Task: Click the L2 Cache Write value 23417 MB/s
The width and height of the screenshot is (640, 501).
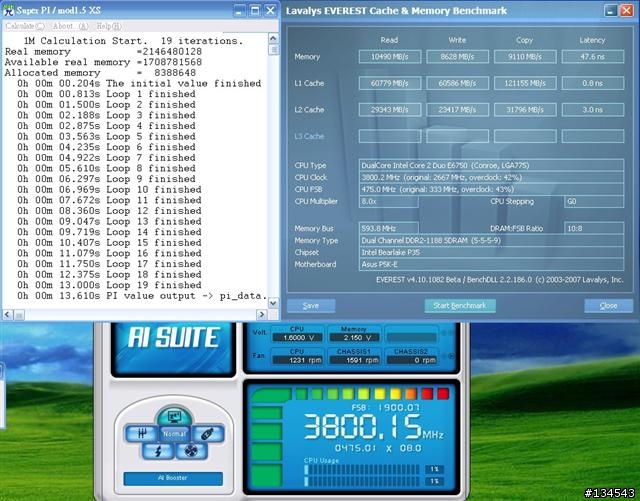Action: coord(458,110)
